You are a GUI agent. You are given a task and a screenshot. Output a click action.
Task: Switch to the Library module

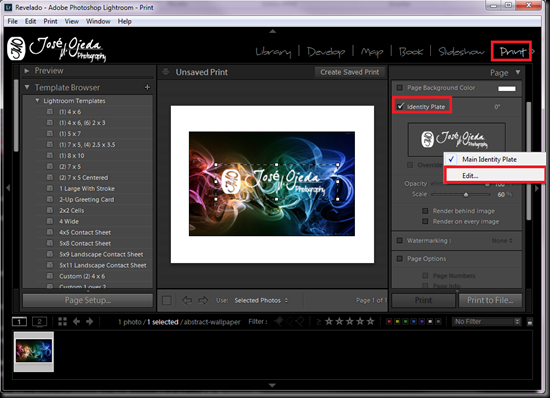(x=273, y=52)
